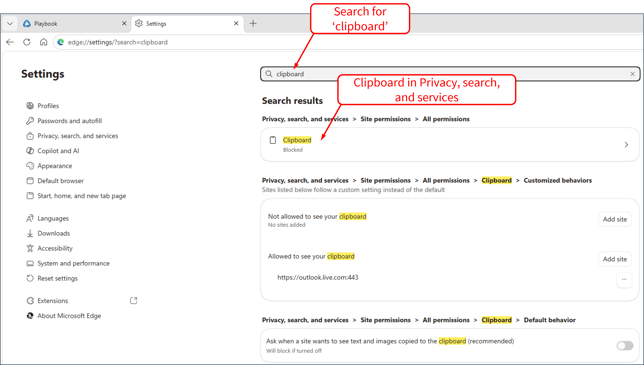Click the Start, home icon
Viewport: 644px width, 365px height.
tap(30, 196)
